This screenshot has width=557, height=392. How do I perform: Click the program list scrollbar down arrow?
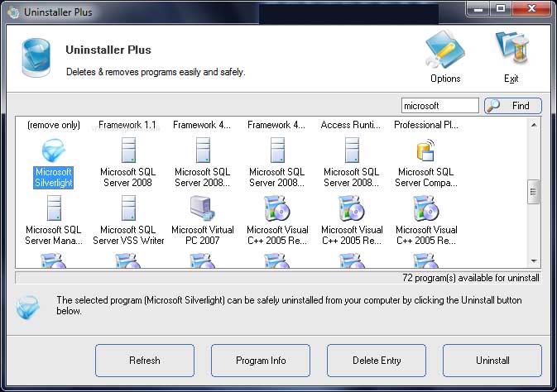tap(534, 261)
